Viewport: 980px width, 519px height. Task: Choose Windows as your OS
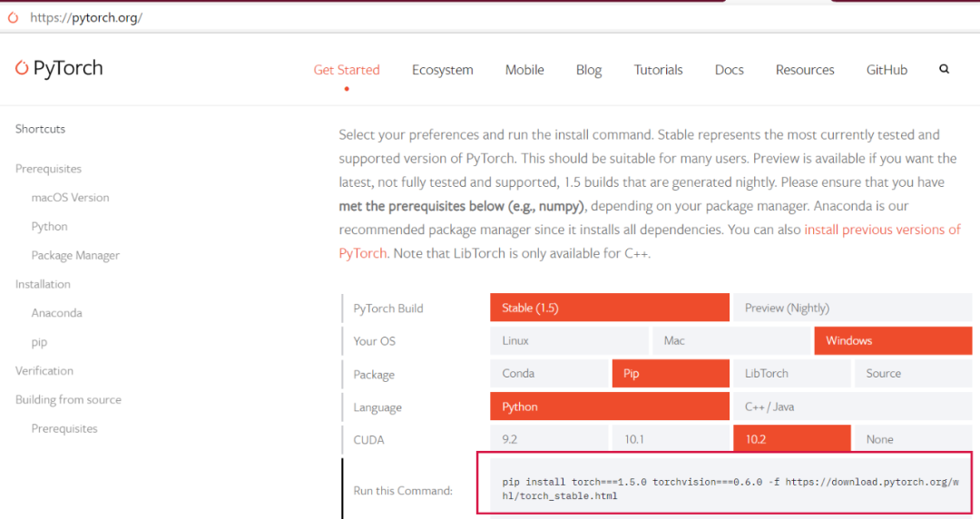point(893,341)
